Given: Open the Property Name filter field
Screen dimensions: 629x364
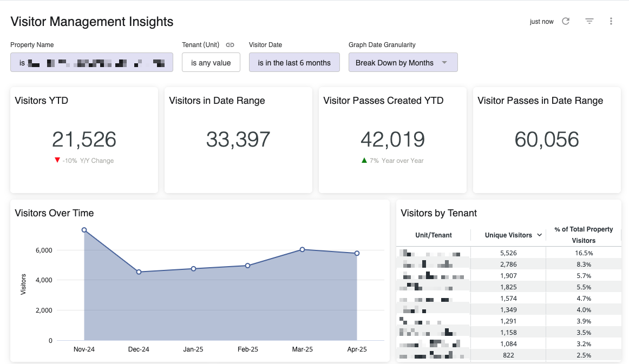Looking at the screenshot, I should [91, 62].
